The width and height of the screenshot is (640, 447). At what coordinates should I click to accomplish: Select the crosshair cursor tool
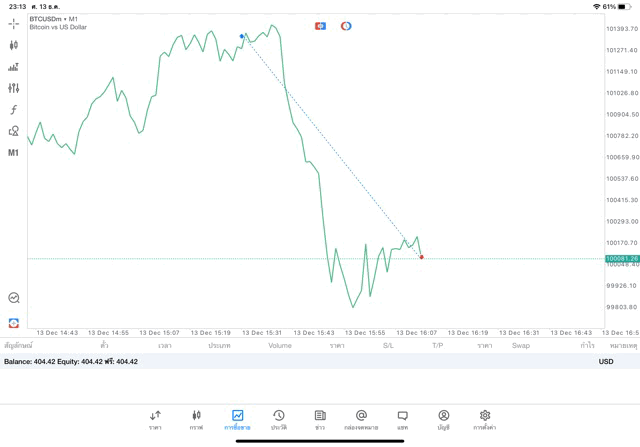pos(13,23)
